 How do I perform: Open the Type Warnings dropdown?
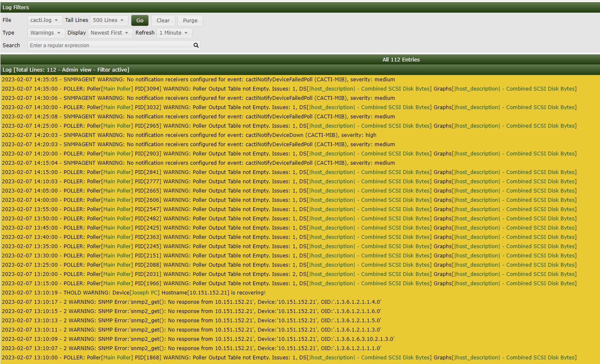pos(46,33)
